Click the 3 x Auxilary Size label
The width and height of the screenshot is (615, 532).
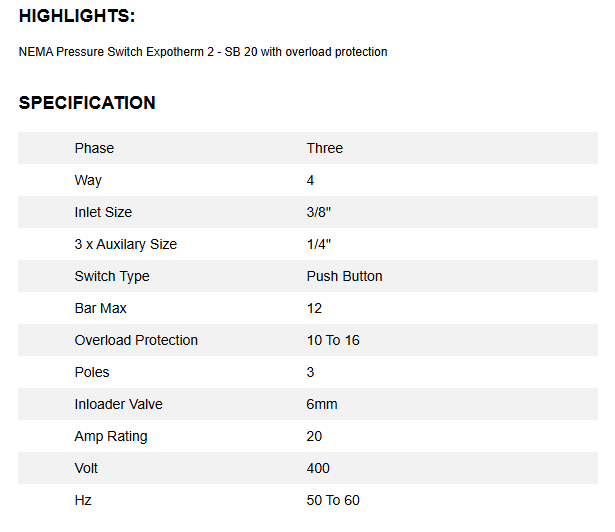point(126,244)
